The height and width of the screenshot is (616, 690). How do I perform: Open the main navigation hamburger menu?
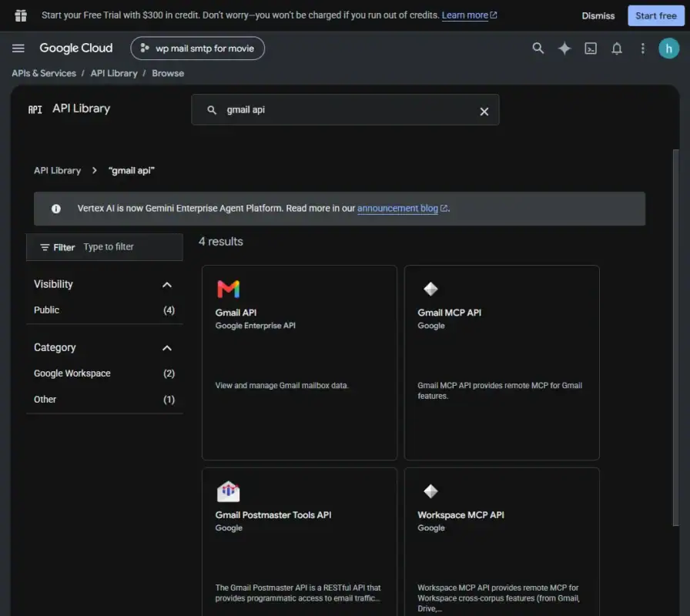coord(18,48)
